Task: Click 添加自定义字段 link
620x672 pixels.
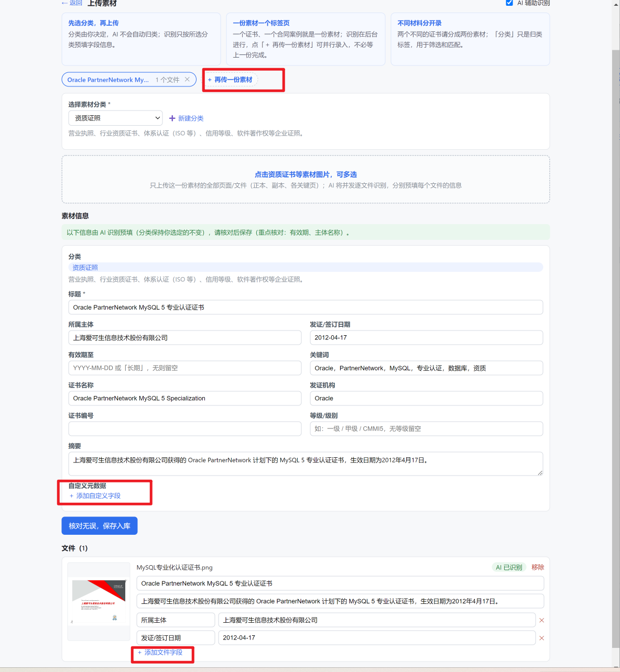Action: tap(95, 495)
